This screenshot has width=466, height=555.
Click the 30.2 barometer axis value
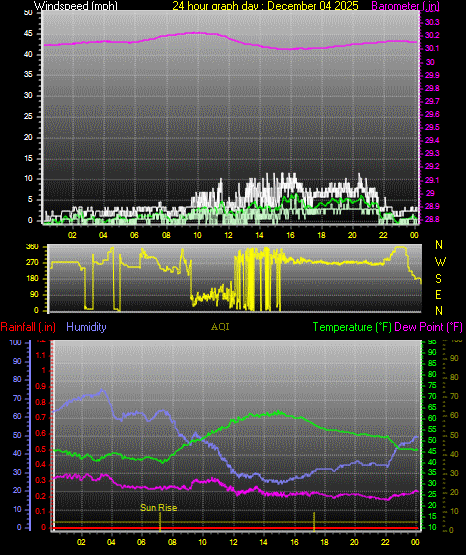click(432, 35)
